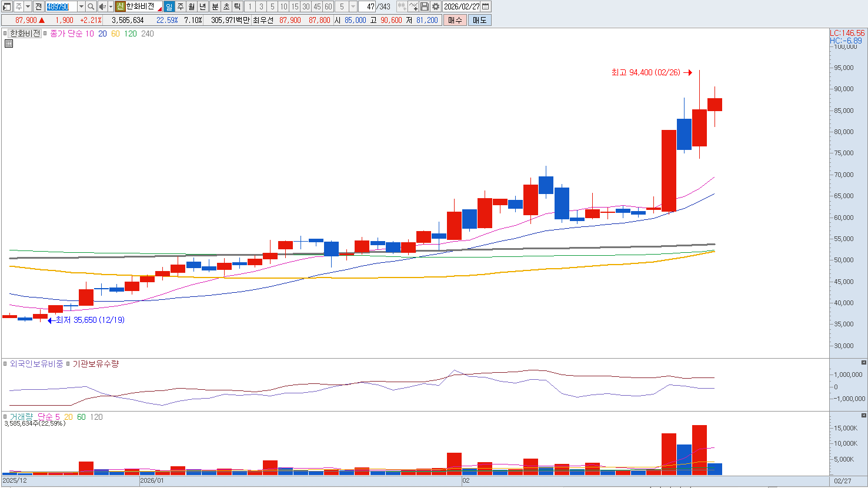The width and height of the screenshot is (868, 488).
Task: Select the 30 interval preset
Action: [306, 6]
